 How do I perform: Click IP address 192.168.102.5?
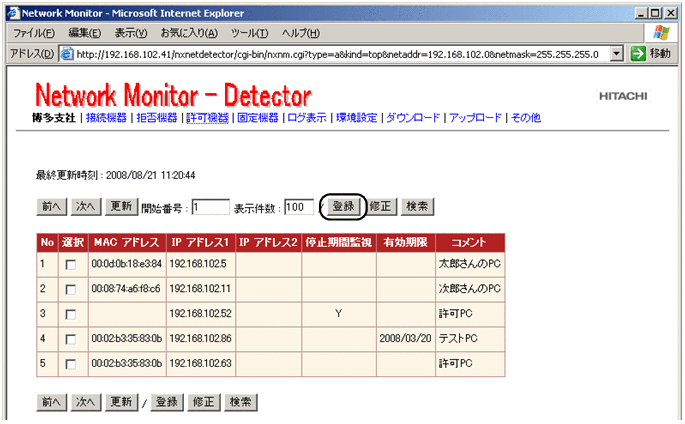pos(198,264)
